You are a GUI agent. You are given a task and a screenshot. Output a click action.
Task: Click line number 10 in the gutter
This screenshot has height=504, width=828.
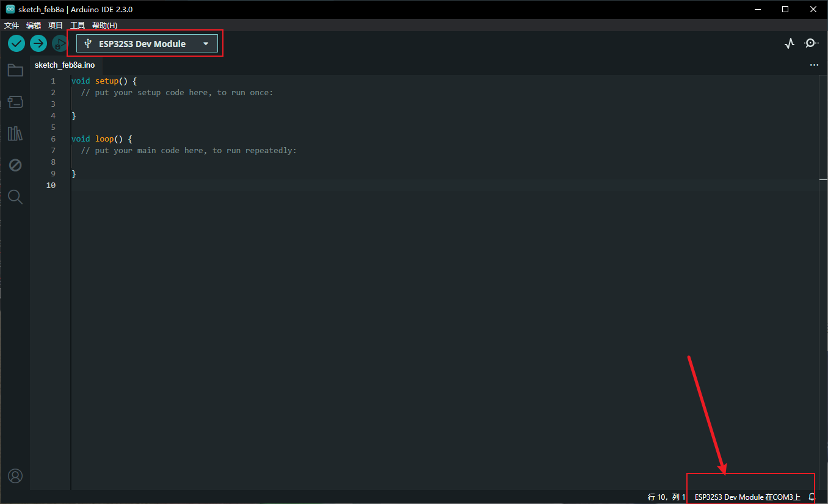point(51,185)
